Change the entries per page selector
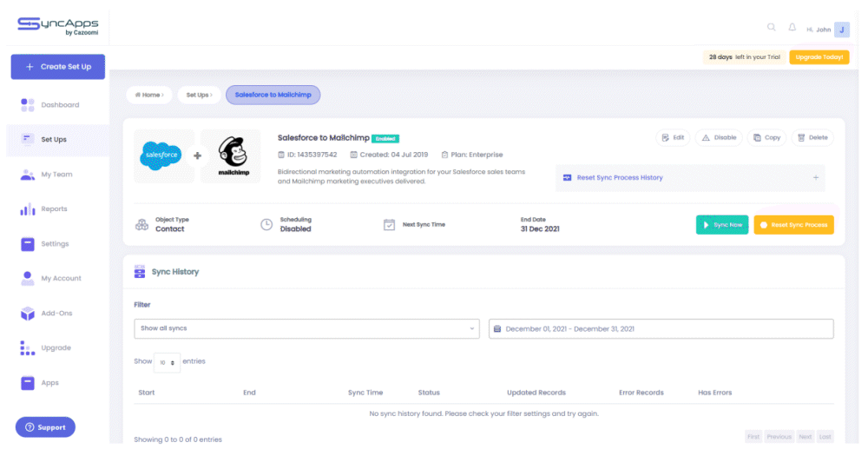868x456 pixels. tap(167, 362)
